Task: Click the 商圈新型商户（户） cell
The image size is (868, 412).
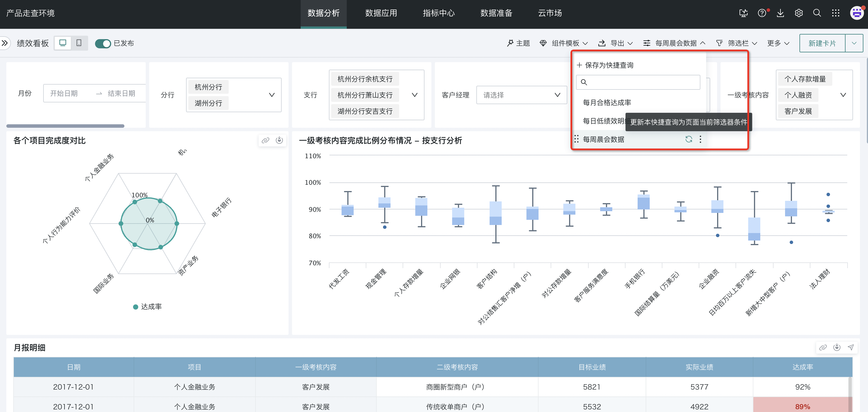Action: coord(457,387)
